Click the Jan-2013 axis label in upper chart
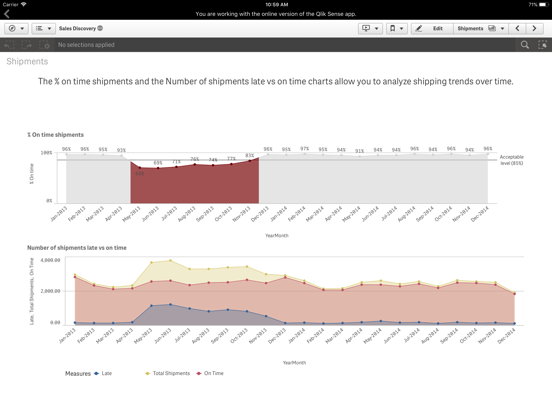Image resolution: width=552 pixels, height=414 pixels. (58, 214)
